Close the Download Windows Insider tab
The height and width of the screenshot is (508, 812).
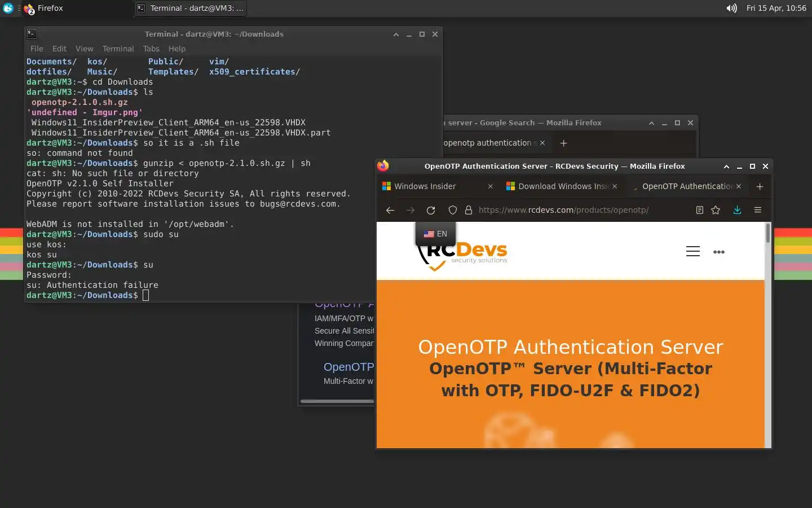pos(615,186)
